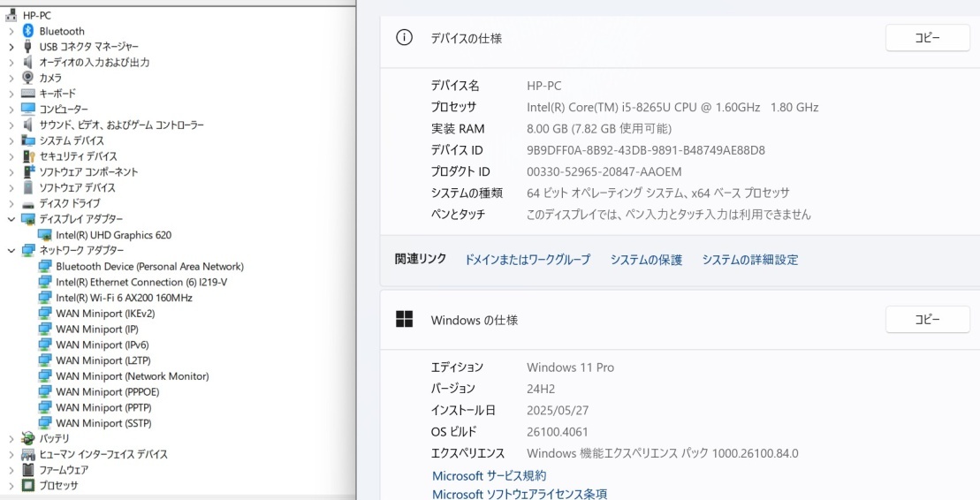Expand the バッテリ tree node
This screenshot has width=980, height=500.
[x=11, y=438]
